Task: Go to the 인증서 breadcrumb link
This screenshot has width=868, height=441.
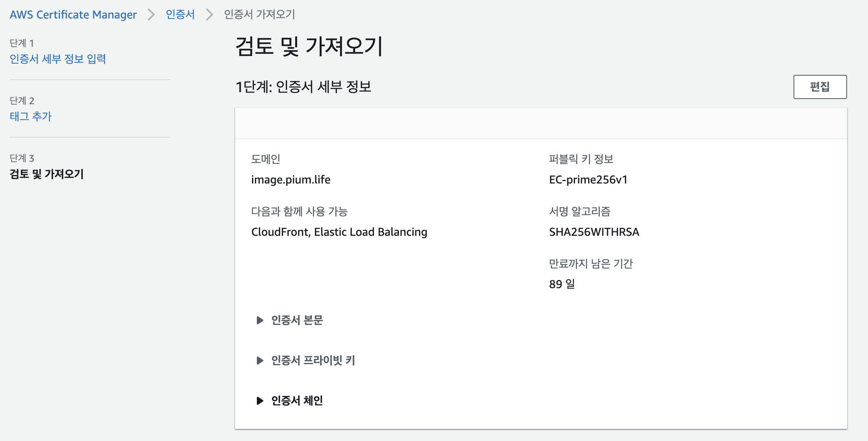Action: click(180, 15)
